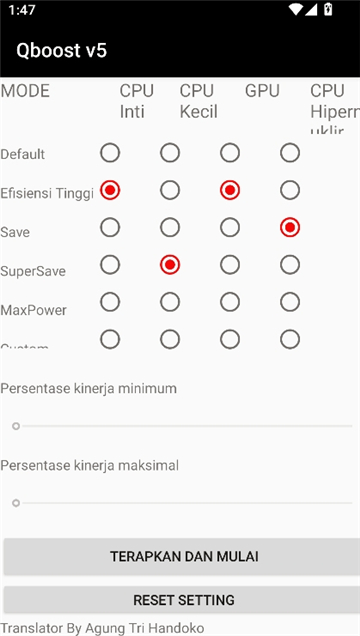Select SuperSave mode for GPU
Screen dimensions: 360x636
click(230, 265)
